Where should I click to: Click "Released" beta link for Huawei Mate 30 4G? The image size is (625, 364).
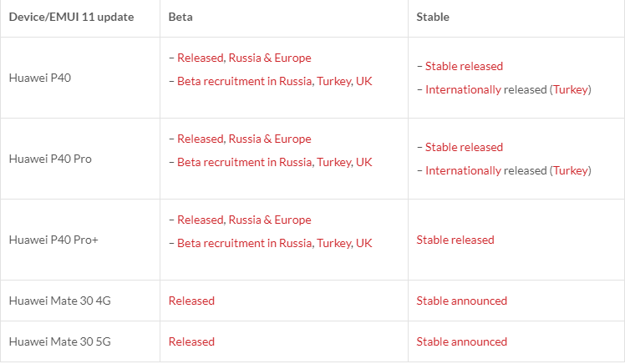(x=191, y=301)
